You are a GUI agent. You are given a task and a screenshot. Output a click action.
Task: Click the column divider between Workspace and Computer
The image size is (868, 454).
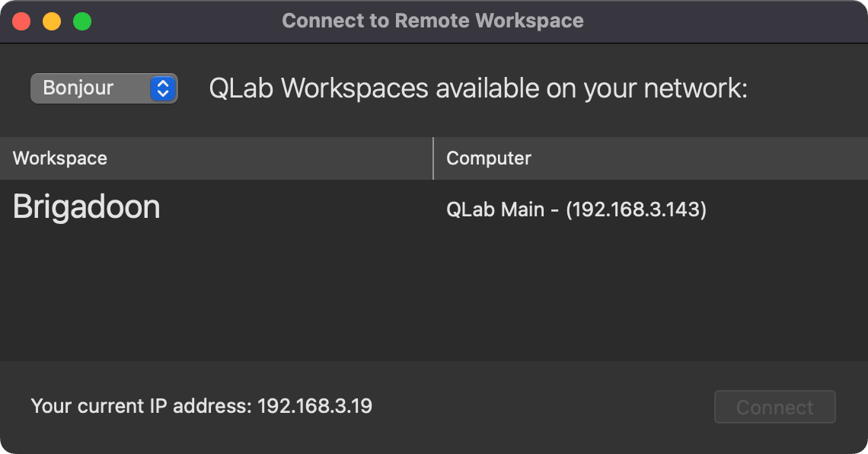(432, 158)
